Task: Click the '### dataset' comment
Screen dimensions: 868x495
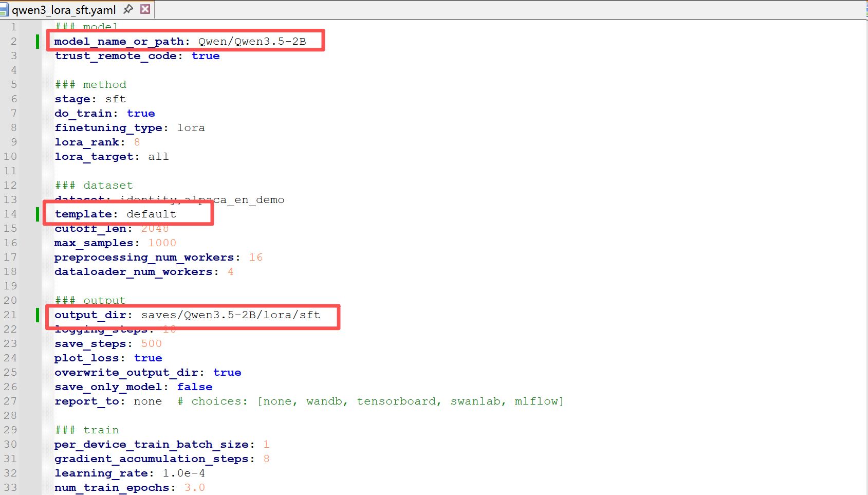Action: tap(94, 186)
